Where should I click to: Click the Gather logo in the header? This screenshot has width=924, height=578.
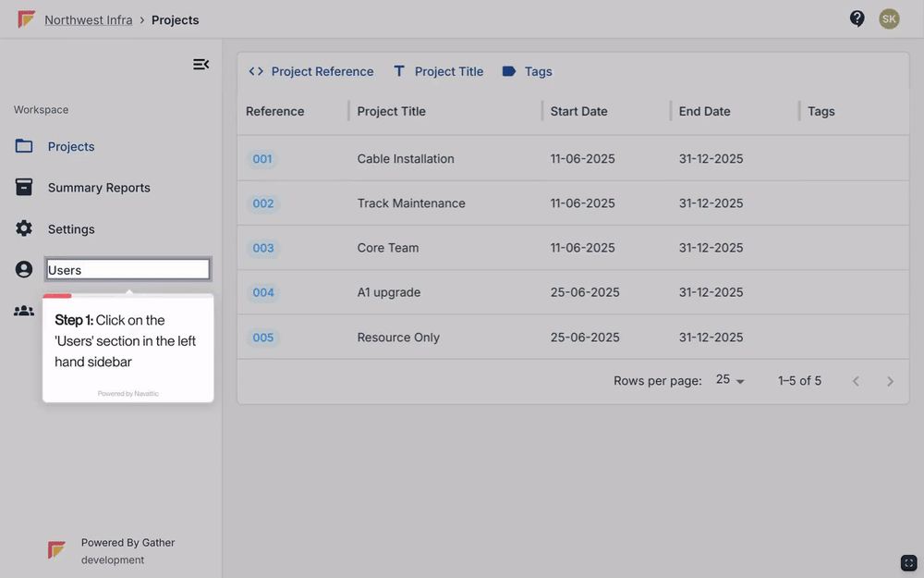pos(26,19)
